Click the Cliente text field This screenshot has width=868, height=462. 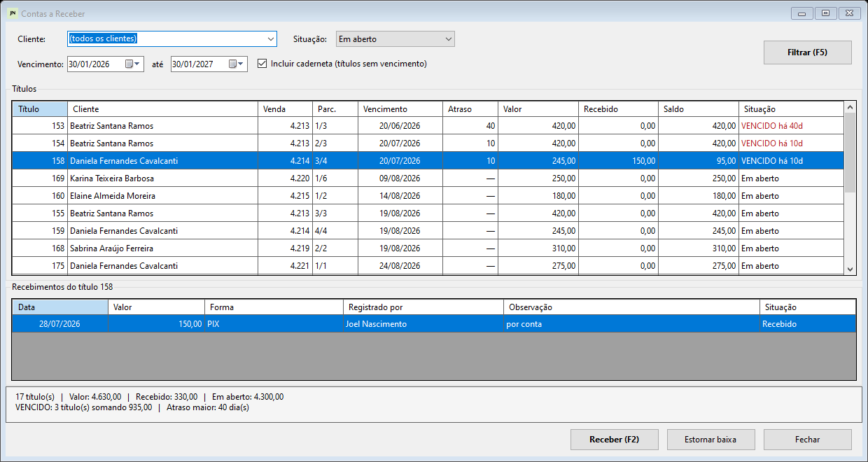pos(166,38)
